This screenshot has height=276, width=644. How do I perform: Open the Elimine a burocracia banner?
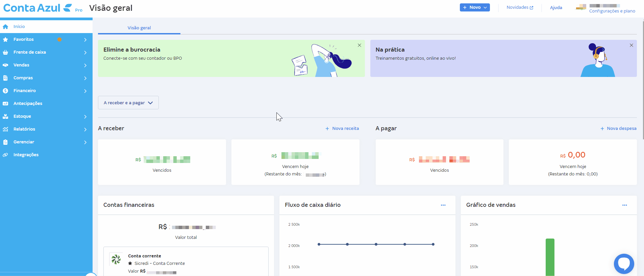tap(231, 58)
